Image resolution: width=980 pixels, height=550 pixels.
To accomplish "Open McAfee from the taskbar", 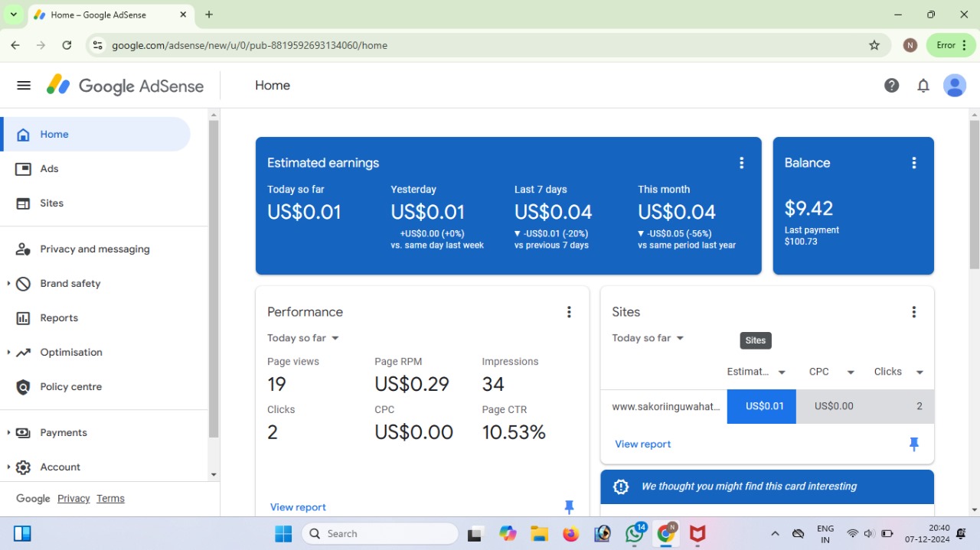I will (697, 533).
